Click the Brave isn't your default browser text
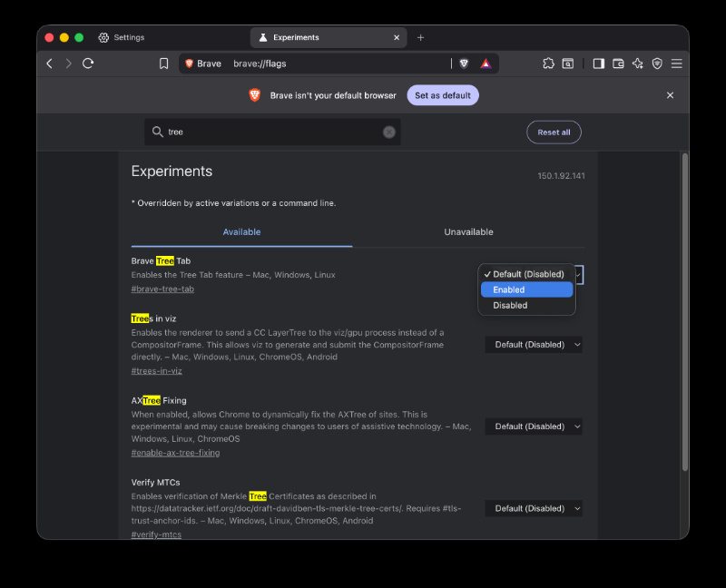The image size is (726, 588). point(333,95)
